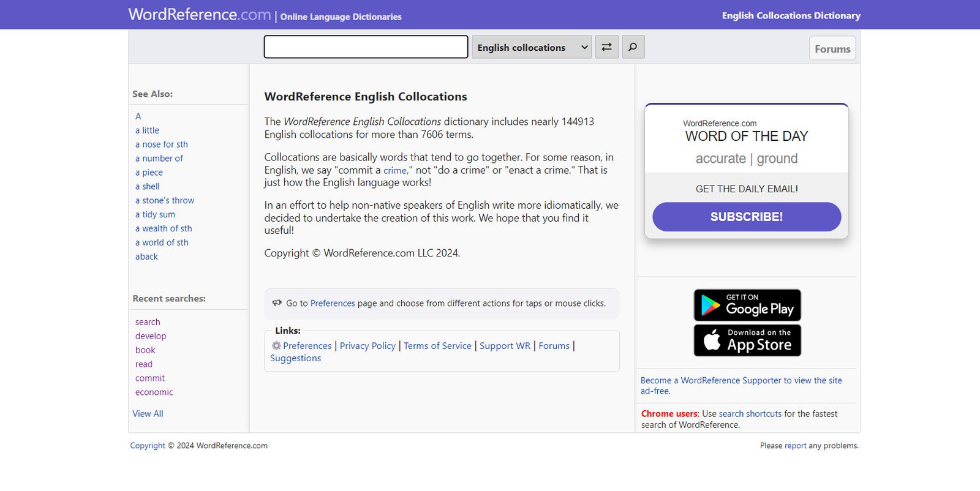Open the Forums button in header

click(832, 48)
